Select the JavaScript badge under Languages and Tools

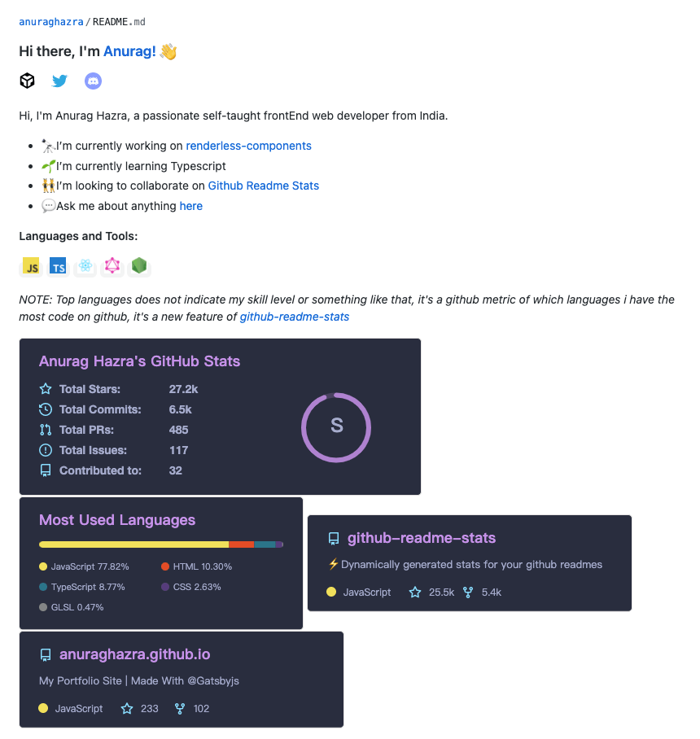pyautogui.click(x=30, y=265)
